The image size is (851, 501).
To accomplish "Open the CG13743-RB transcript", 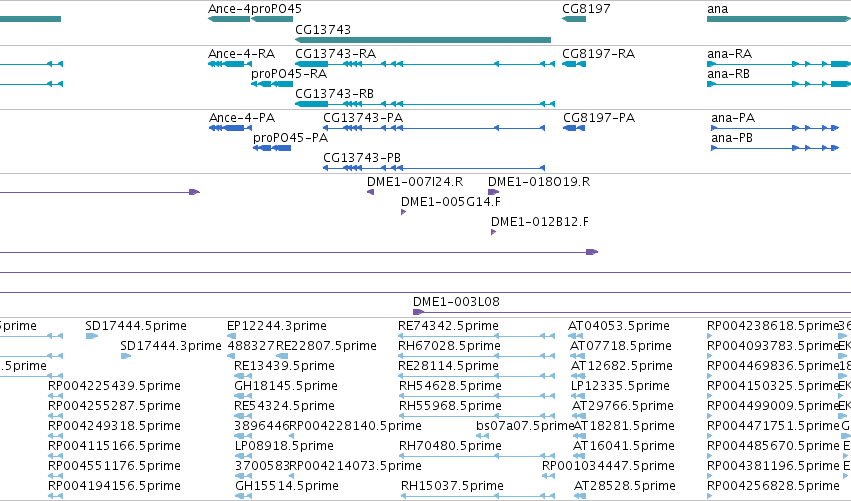I will [425, 104].
